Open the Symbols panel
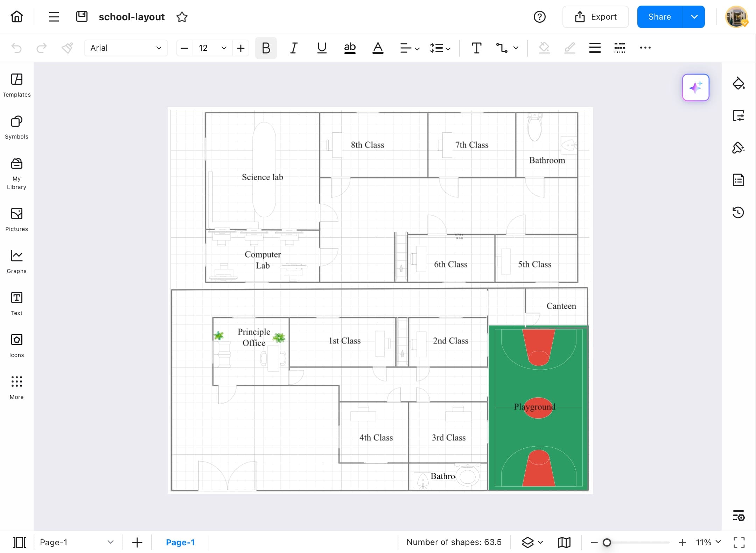Image resolution: width=756 pixels, height=553 pixels. pos(16,127)
